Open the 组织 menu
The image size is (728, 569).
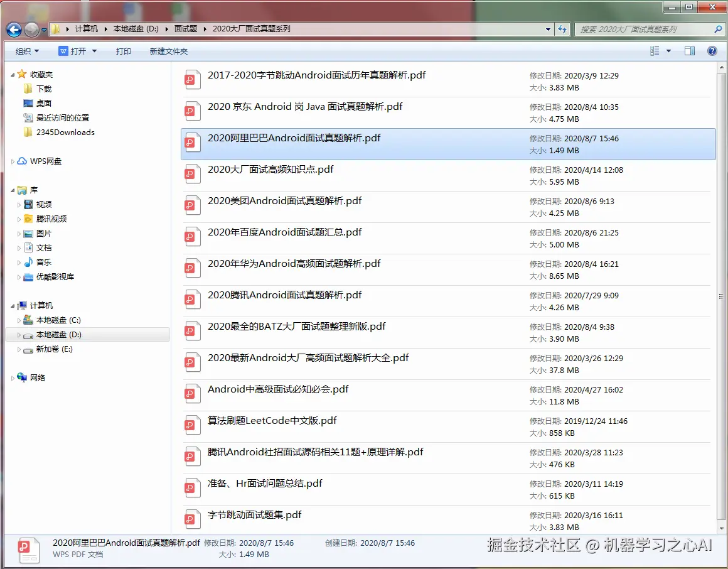pyautogui.click(x=27, y=51)
